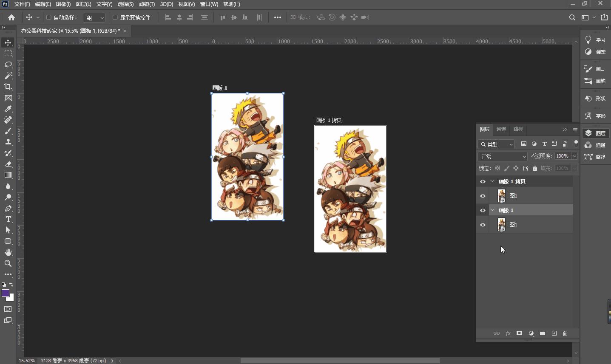Select the Path Selection tool
Viewport: 611px width, 364px height.
pyautogui.click(x=8, y=230)
